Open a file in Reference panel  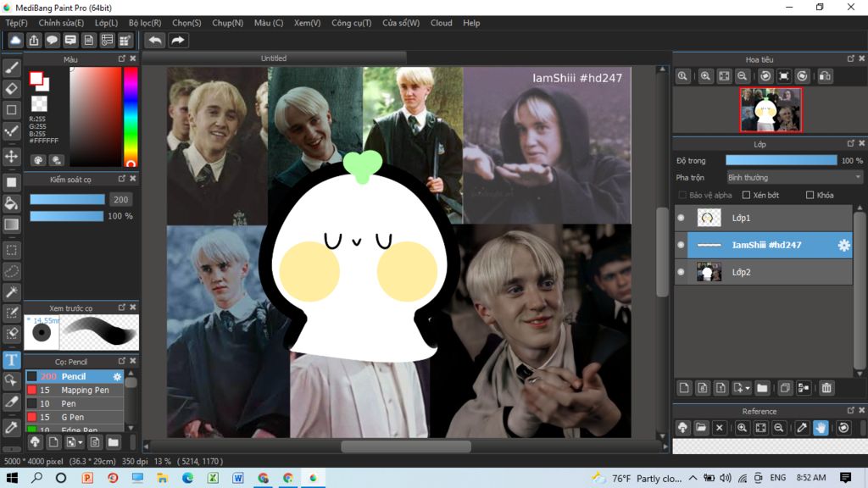[x=701, y=428]
